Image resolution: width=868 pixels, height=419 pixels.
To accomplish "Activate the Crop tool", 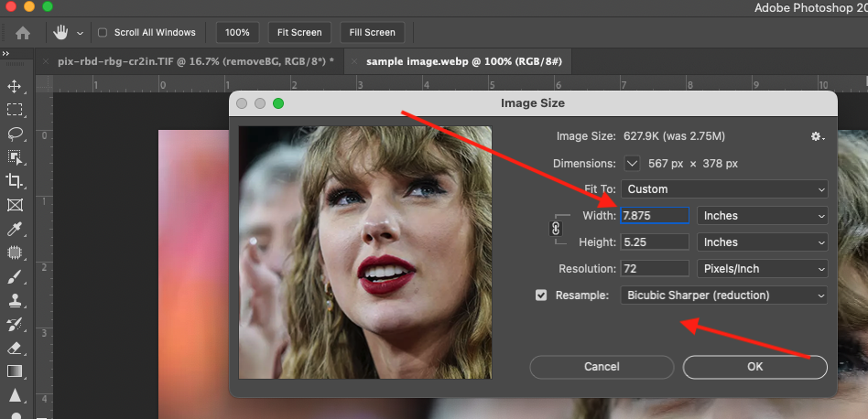I will pos(15,181).
